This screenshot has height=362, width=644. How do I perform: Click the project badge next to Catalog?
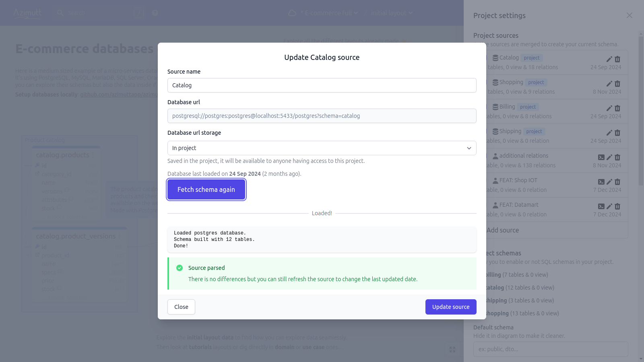tap(531, 58)
